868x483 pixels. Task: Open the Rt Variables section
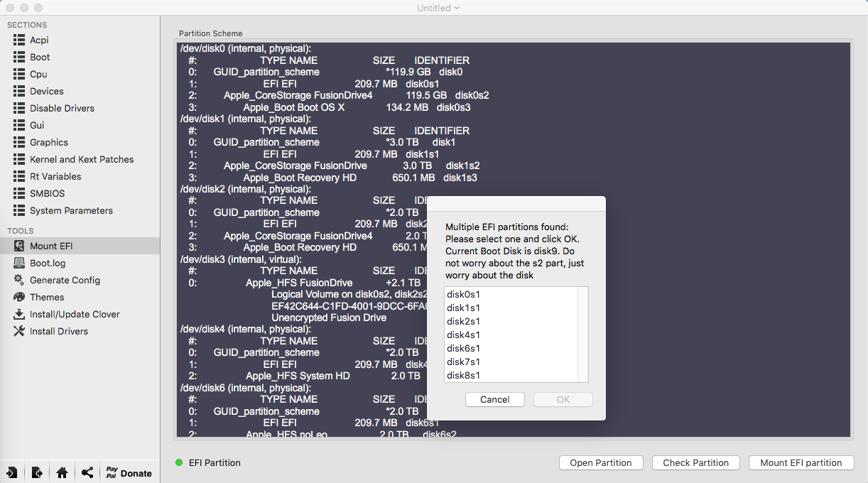80,176
